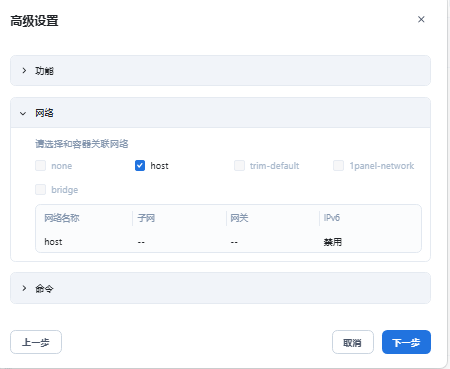
Task: Select the host row network name cell
Action: 53,242
